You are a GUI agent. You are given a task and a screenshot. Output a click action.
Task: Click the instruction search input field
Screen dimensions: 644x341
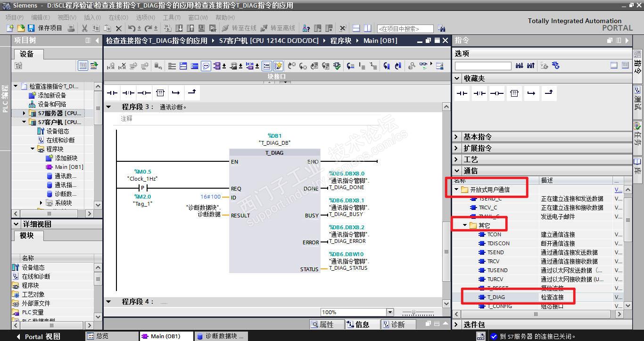(x=483, y=66)
